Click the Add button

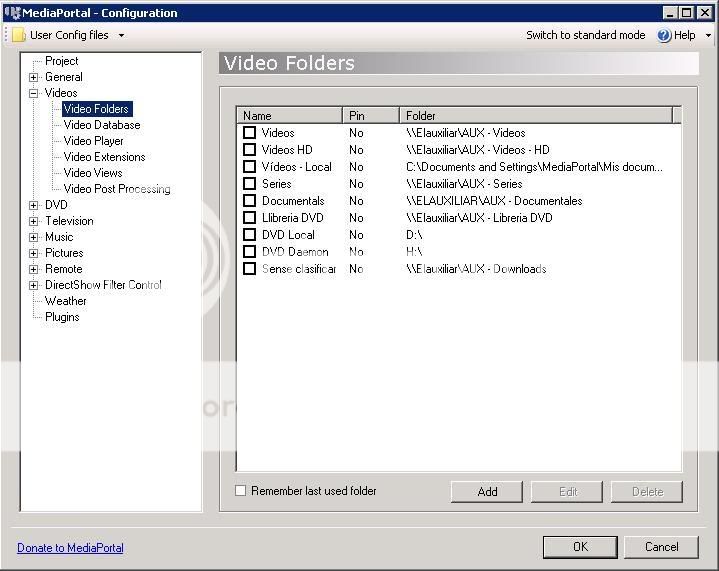tap(487, 492)
